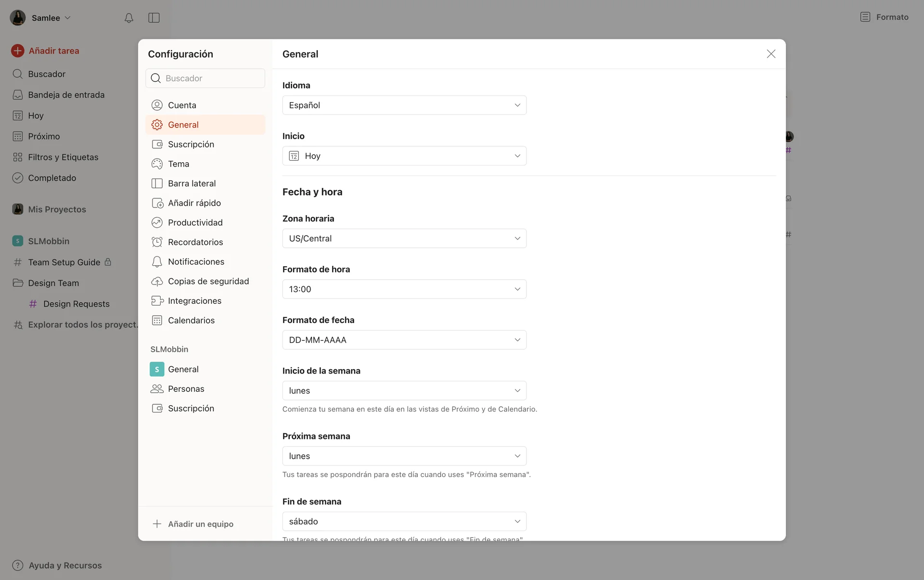Image resolution: width=924 pixels, height=580 pixels.
Task: Click the notifications bell icon
Action: (x=128, y=18)
